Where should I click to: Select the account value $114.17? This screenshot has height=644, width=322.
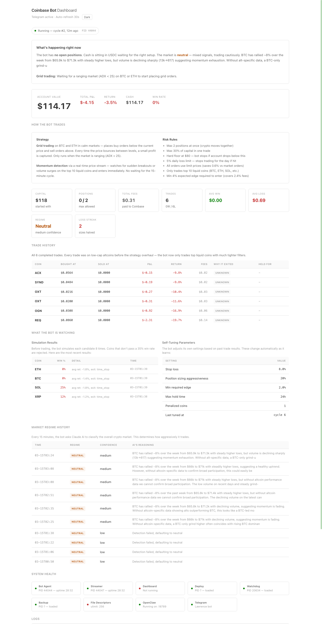pos(54,106)
